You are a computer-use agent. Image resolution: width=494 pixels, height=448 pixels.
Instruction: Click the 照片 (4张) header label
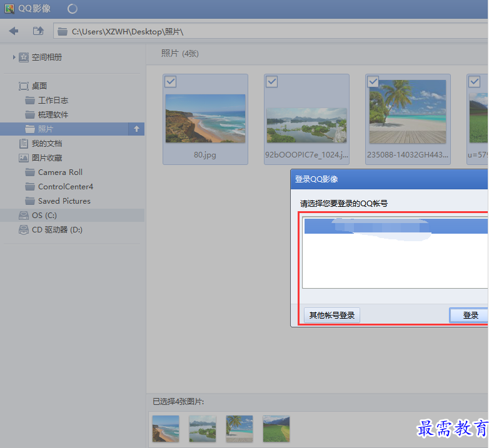click(x=180, y=53)
